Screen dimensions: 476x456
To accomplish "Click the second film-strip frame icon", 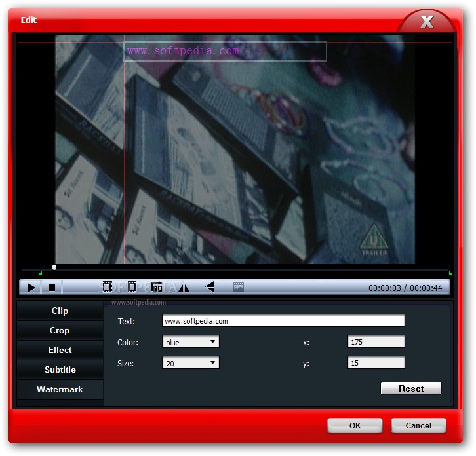I will coord(132,287).
